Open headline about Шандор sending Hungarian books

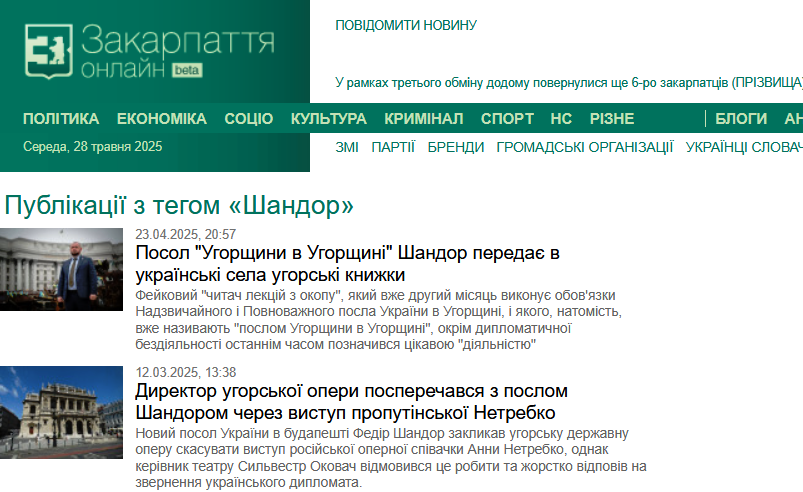point(348,264)
